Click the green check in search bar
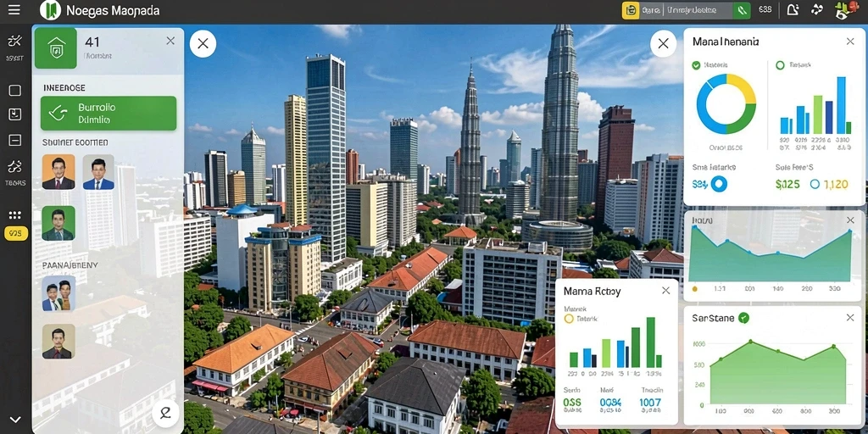Screen dimensions: 868x434 (741, 10)
